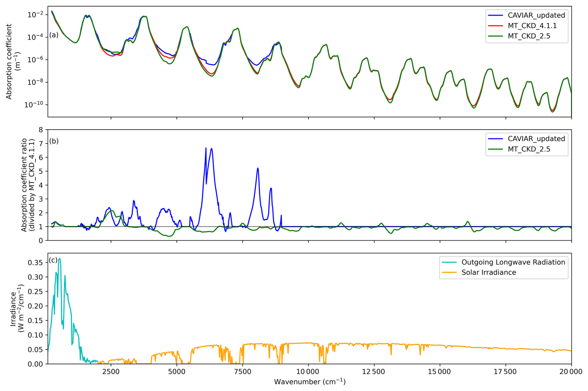Viewport: 588px width, 391px height.
Task: Click the (a) panel label
Action: 54,35
